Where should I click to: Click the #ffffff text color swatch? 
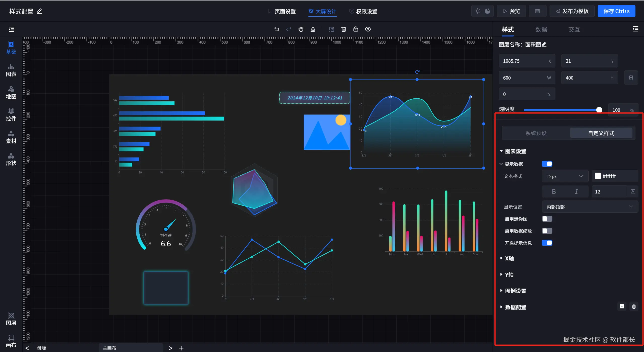click(x=598, y=176)
